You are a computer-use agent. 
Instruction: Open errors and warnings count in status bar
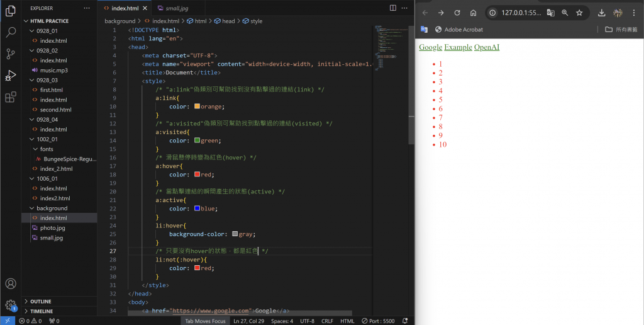coord(30,321)
